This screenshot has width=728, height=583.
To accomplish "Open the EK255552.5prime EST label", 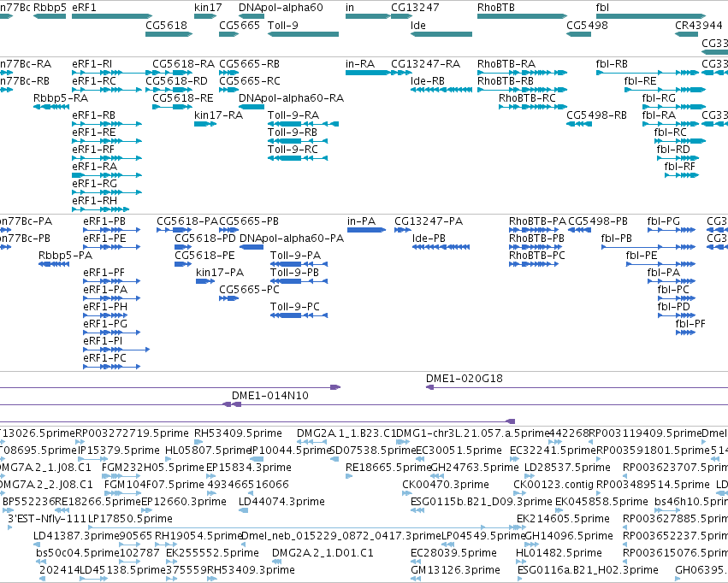I will tap(212, 553).
